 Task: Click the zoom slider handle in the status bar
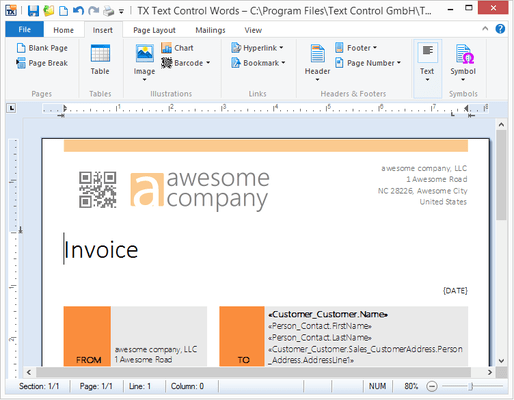(471, 386)
